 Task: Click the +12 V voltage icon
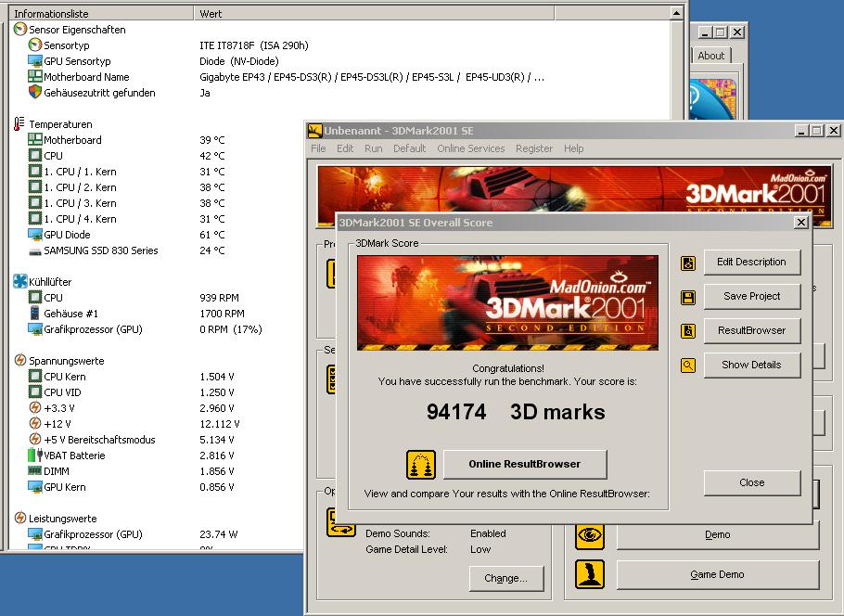[35, 424]
